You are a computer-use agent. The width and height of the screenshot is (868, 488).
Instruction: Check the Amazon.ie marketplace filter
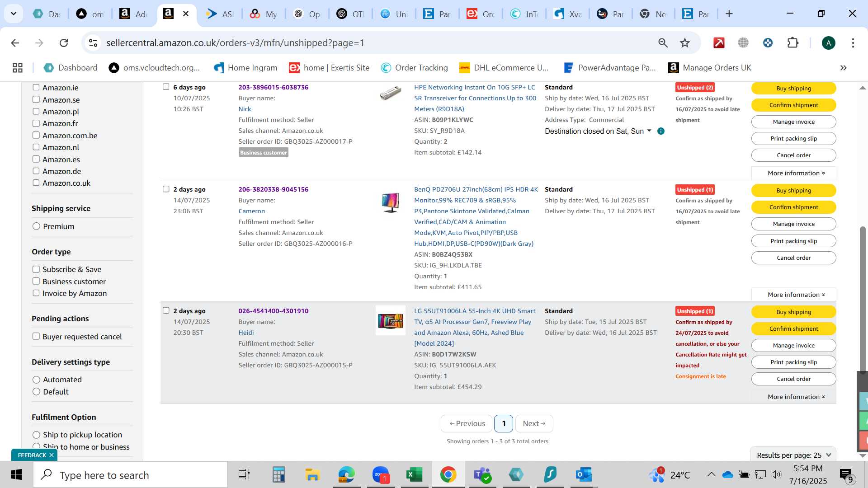(x=36, y=88)
